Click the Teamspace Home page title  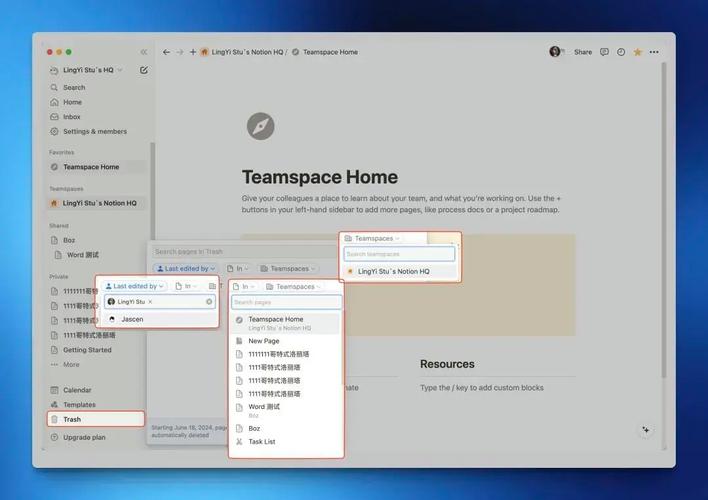(x=320, y=177)
